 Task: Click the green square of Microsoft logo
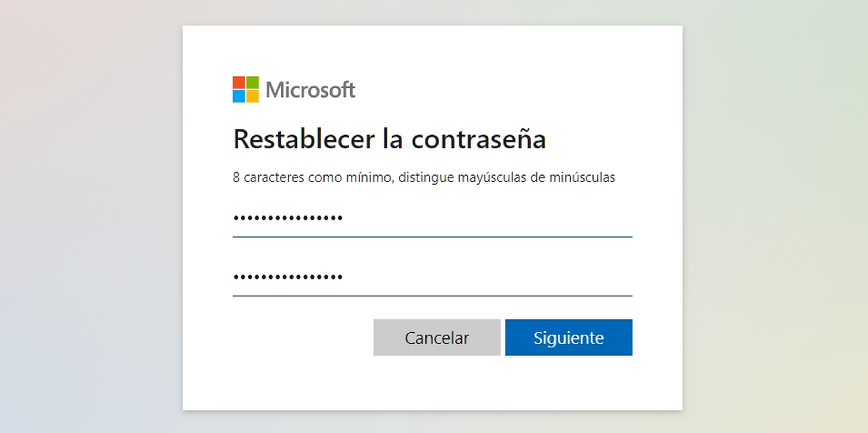pyautogui.click(x=253, y=82)
